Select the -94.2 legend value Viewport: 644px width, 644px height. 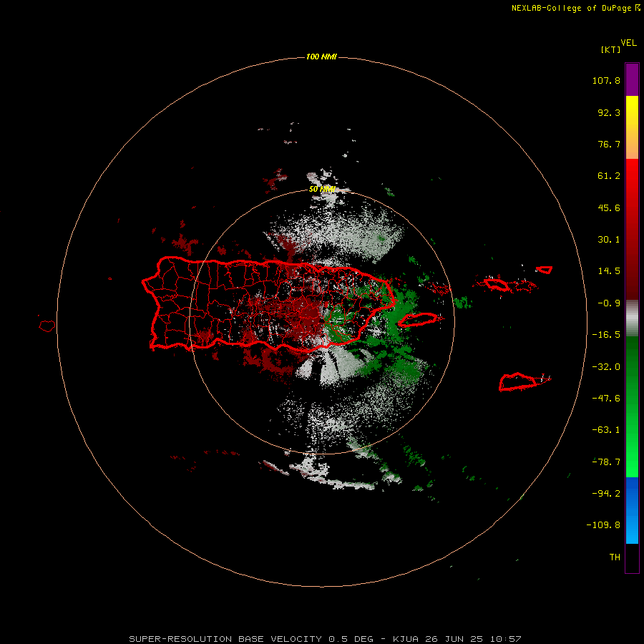tap(606, 493)
